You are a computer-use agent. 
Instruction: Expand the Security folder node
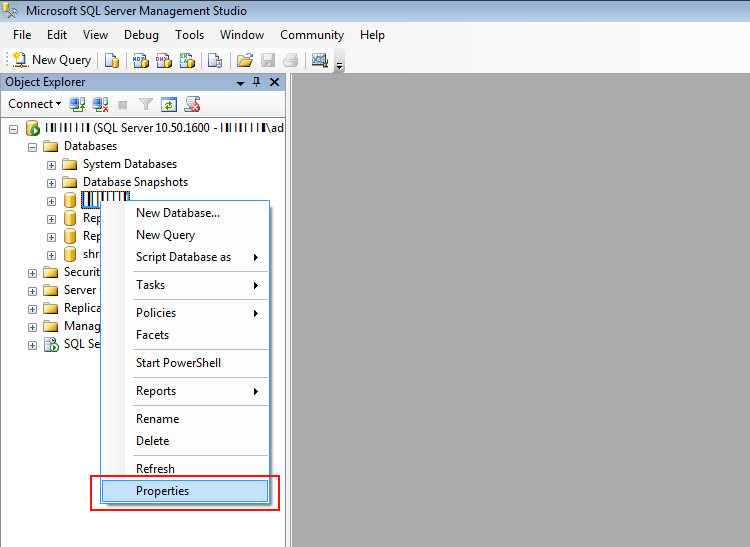[x=32, y=274]
